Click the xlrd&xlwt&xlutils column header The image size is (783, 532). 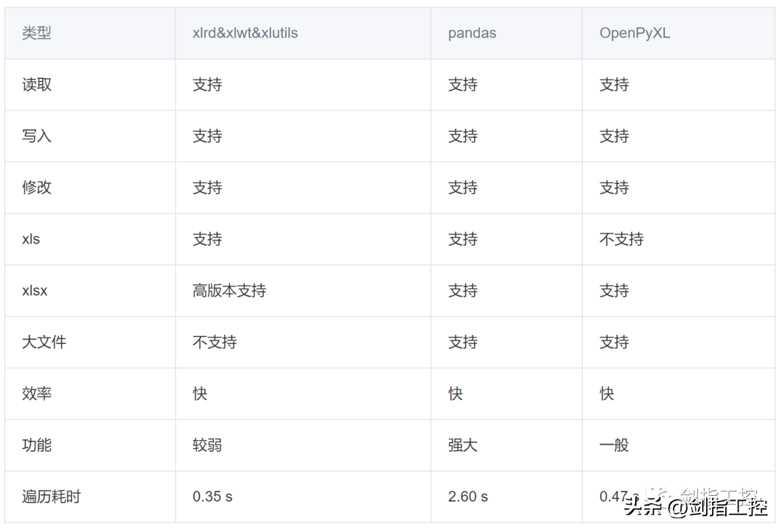[245, 33]
